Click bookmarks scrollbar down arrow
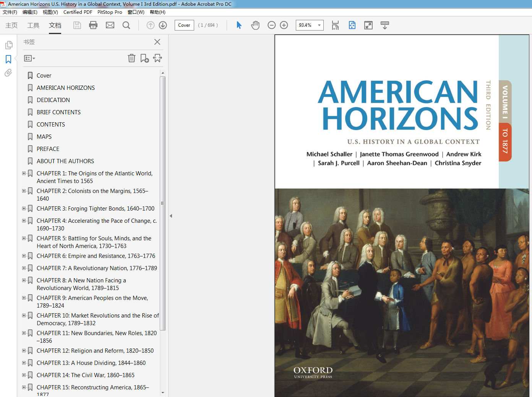 click(163, 393)
